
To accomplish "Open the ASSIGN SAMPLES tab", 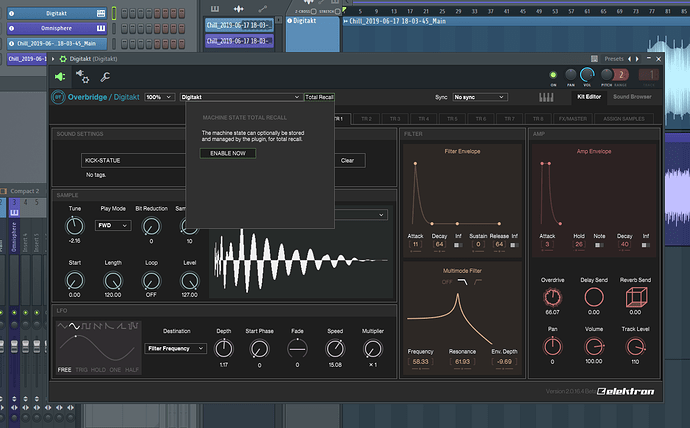I will [624, 119].
